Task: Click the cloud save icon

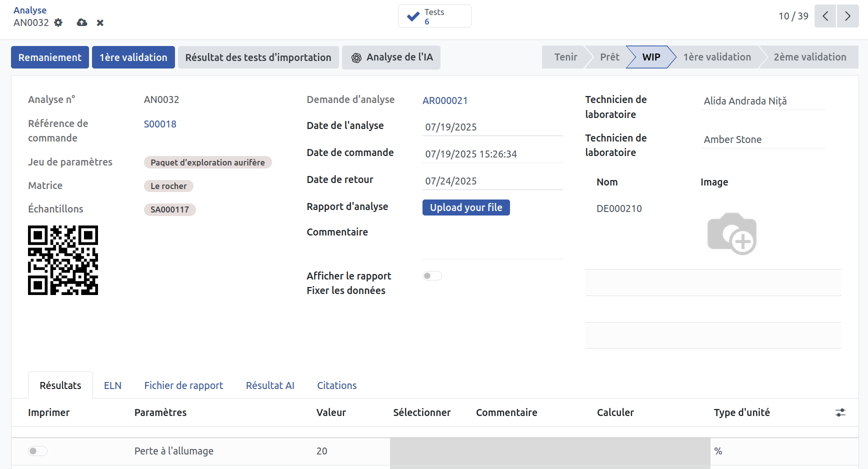Action: coord(82,22)
